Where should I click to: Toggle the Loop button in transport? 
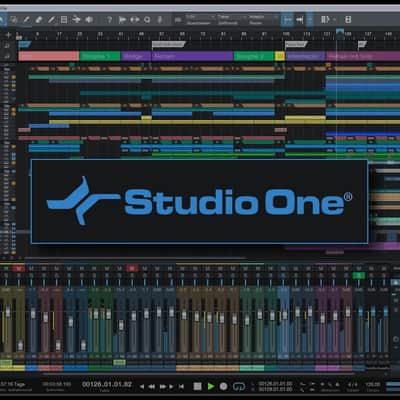pos(239,386)
